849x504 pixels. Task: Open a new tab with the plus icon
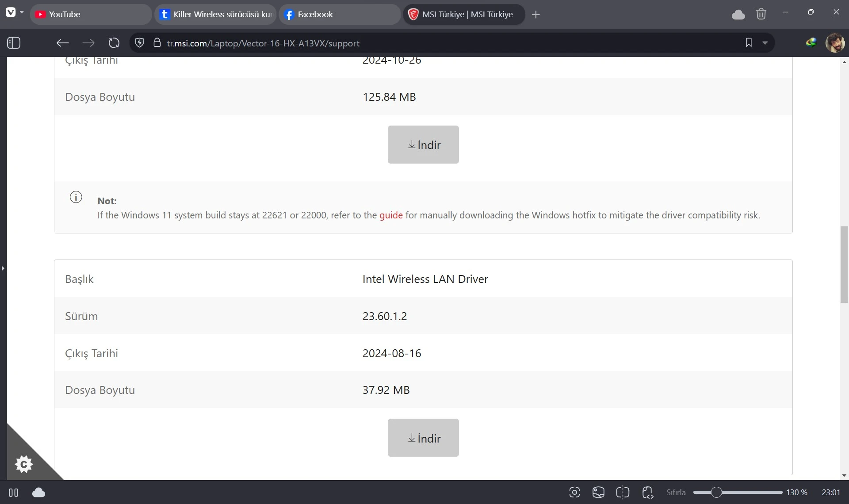point(536,15)
